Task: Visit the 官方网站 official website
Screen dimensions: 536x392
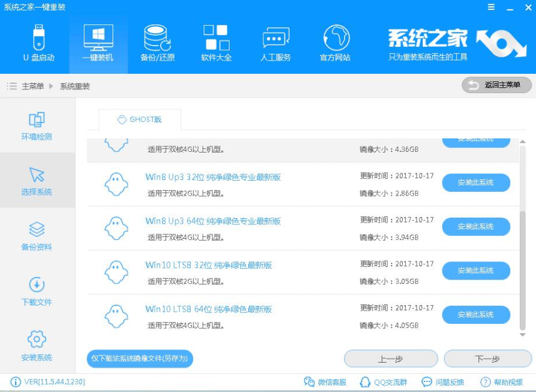Action: [x=336, y=43]
